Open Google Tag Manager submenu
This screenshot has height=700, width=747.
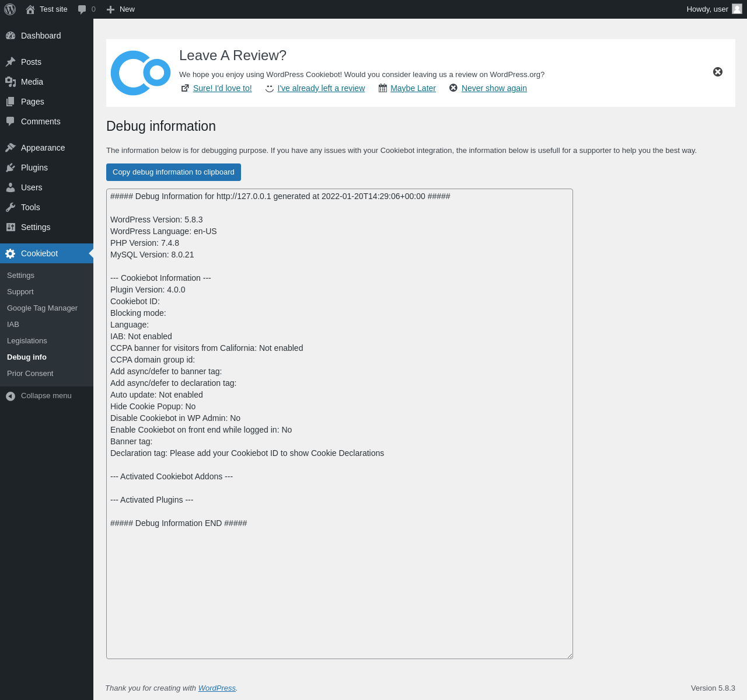[x=47, y=308]
